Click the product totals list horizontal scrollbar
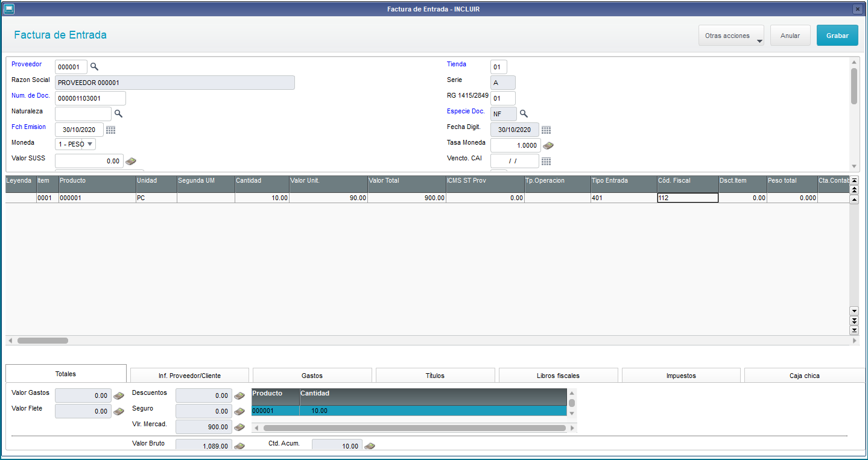Screen dimensions: 868x460 pyautogui.click(x=413, y=428)
